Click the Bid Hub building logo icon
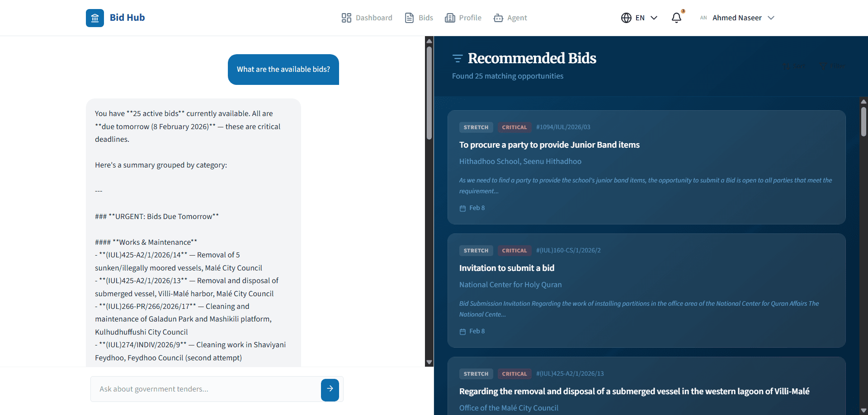The height and width of the screenshot is (415, 868). [x=95, y=18]
